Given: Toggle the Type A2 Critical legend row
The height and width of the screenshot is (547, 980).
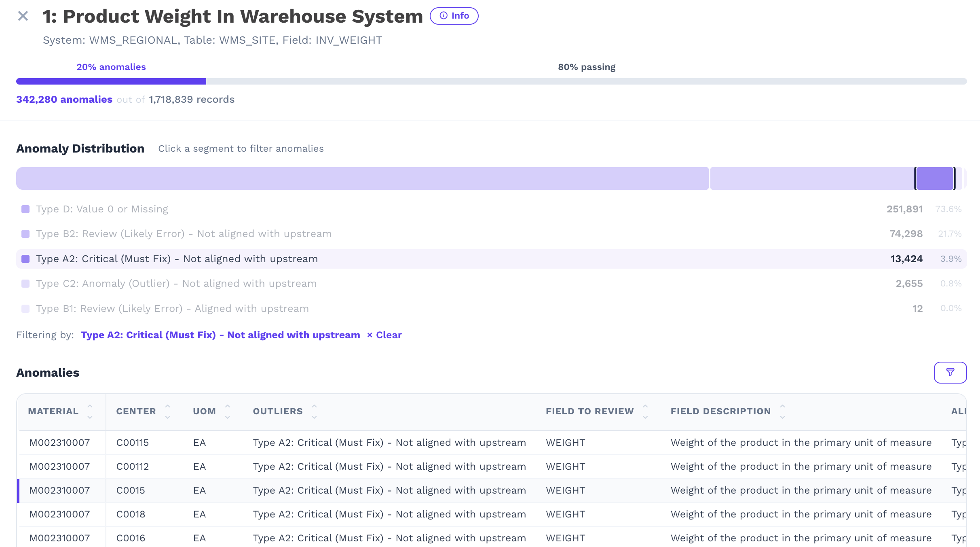Looking at the screenshot, I should 177,259.
